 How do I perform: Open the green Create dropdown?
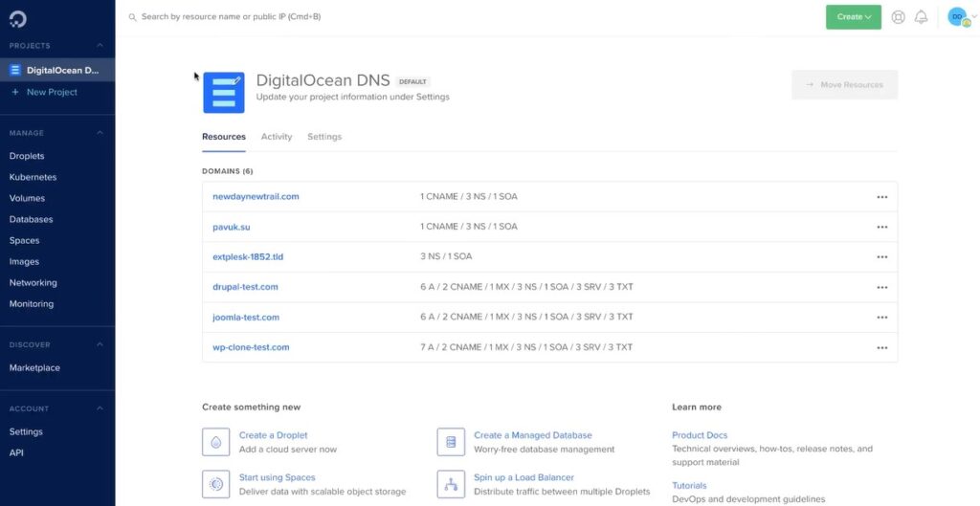[853, 17]
